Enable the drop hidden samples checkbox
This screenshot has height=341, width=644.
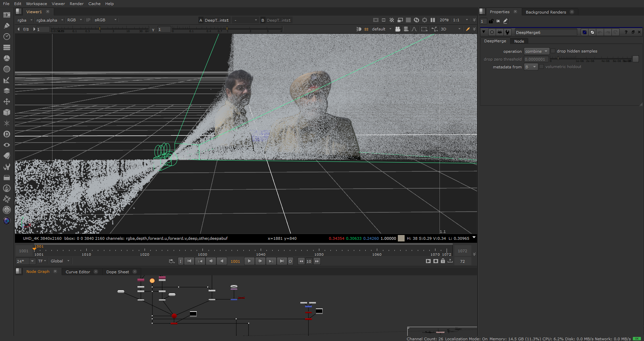click(x=553, y=51)
